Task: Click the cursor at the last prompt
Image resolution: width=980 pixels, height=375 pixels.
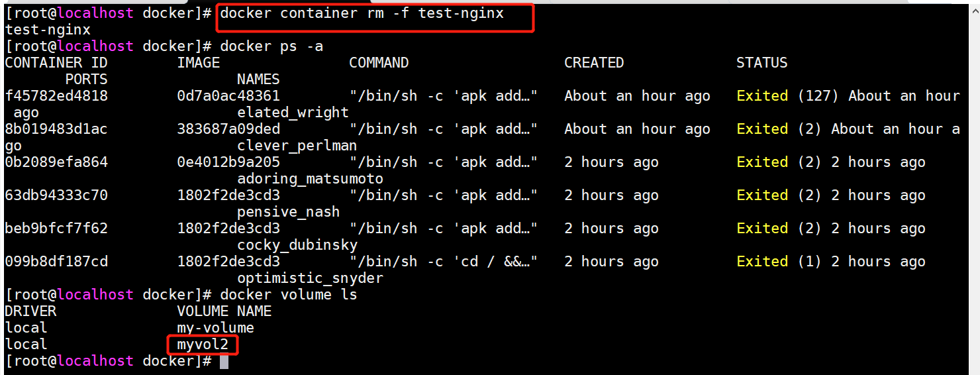Action: (x=224, y=362)
